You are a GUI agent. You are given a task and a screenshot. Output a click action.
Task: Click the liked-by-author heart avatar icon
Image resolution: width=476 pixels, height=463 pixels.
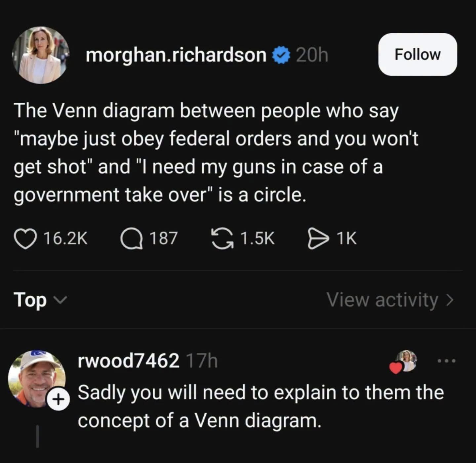point(403,361)
